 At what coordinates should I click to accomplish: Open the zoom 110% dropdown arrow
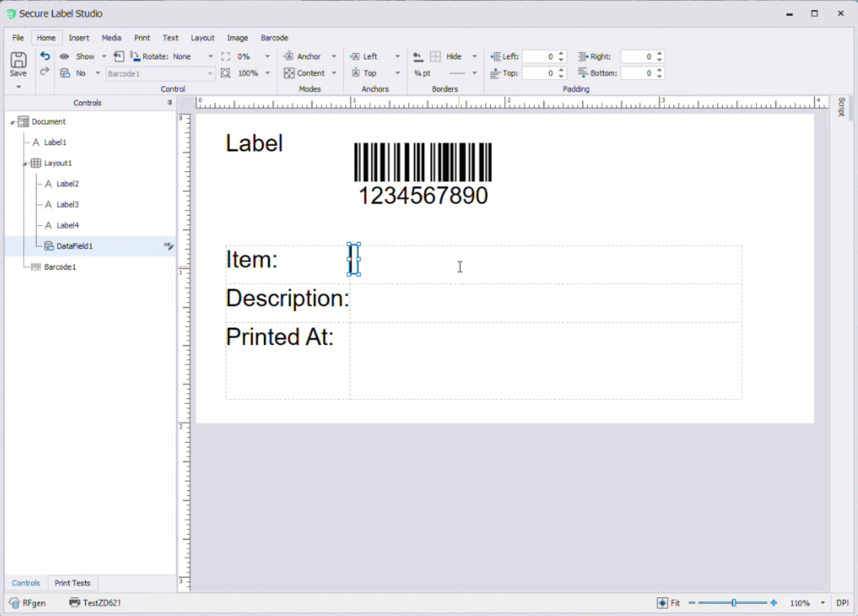[x=823, y=603]
